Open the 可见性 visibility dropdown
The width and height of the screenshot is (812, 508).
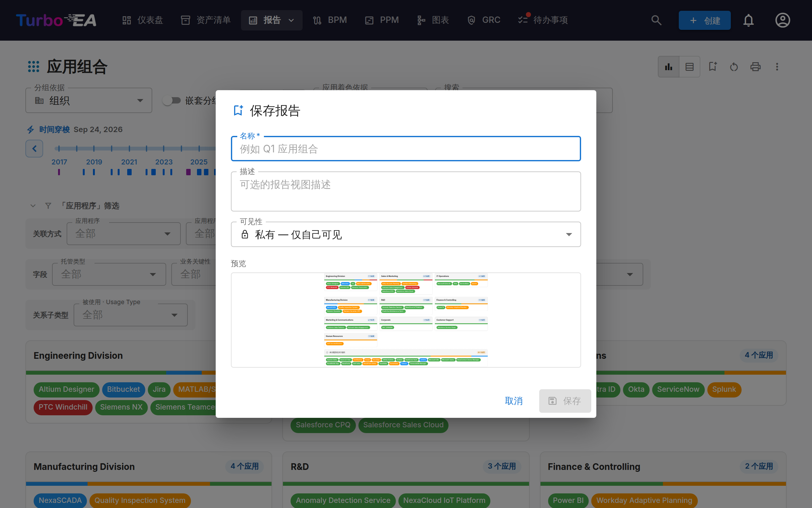pyautogui.click(x=406, y=234)
